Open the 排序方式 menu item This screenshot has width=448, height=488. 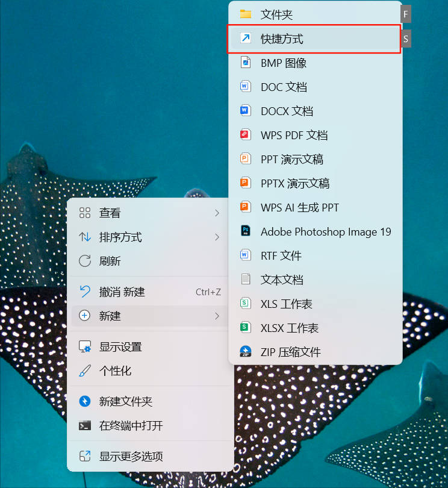[151, 237]
